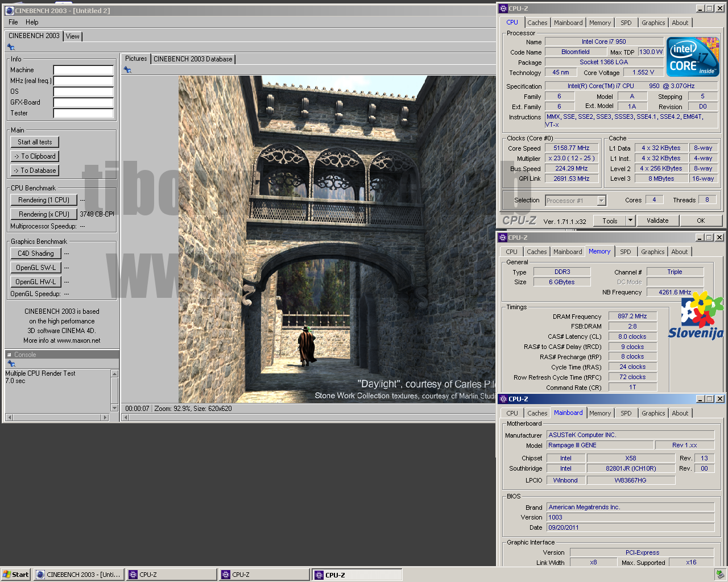Image resolution: width=728 pixels, height=582 pixels.
Task: Click the OS input field
Action: [84, 92]
